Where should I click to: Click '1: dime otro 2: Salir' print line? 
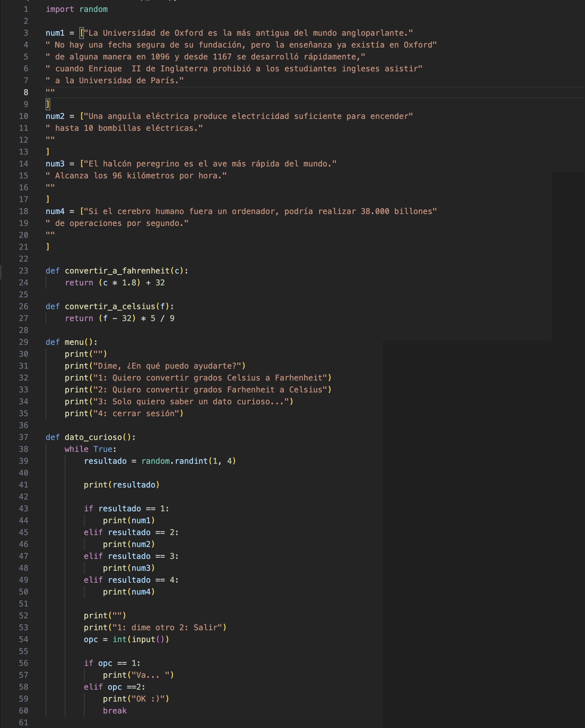155,627
